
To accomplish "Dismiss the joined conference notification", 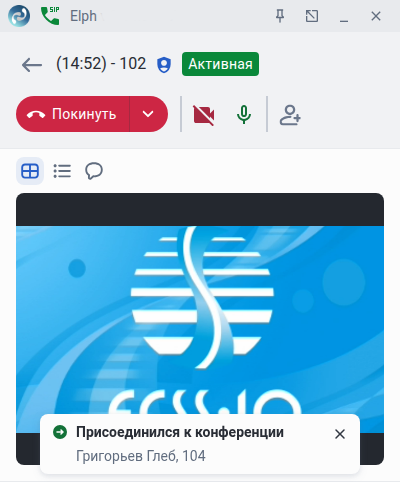I will [x=340, y=434].
